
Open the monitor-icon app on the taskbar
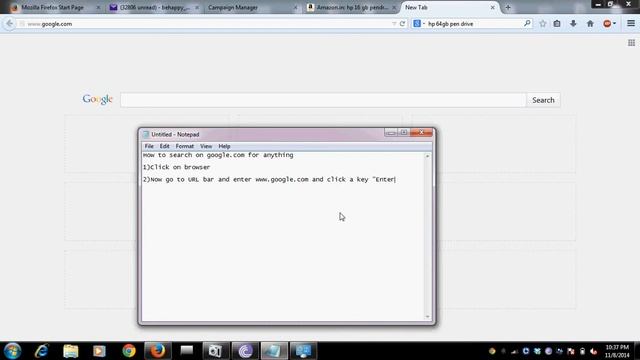(303, 351)
